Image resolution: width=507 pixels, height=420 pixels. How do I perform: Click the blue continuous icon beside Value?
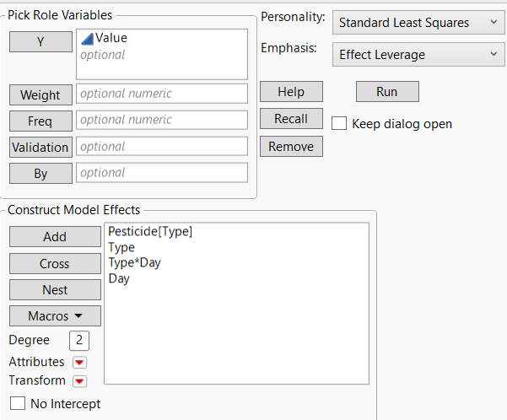(87, 38)
